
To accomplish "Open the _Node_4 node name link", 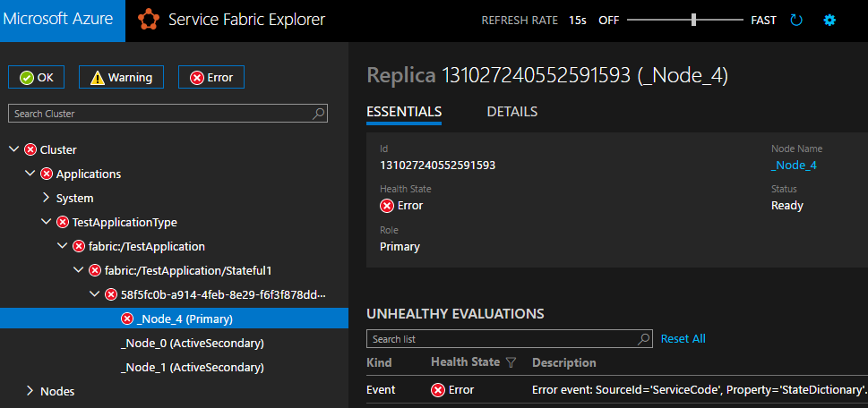I will [794, 165].
